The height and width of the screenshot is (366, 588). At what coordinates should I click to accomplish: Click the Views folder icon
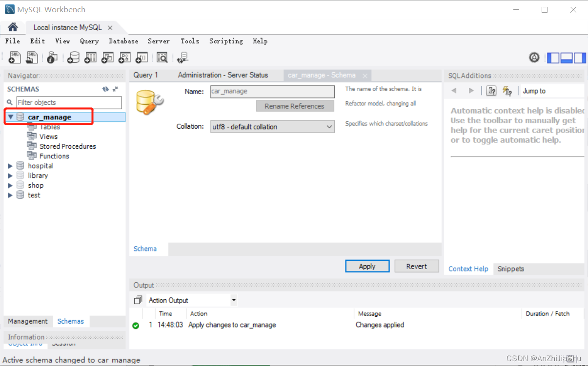point(32,136)
